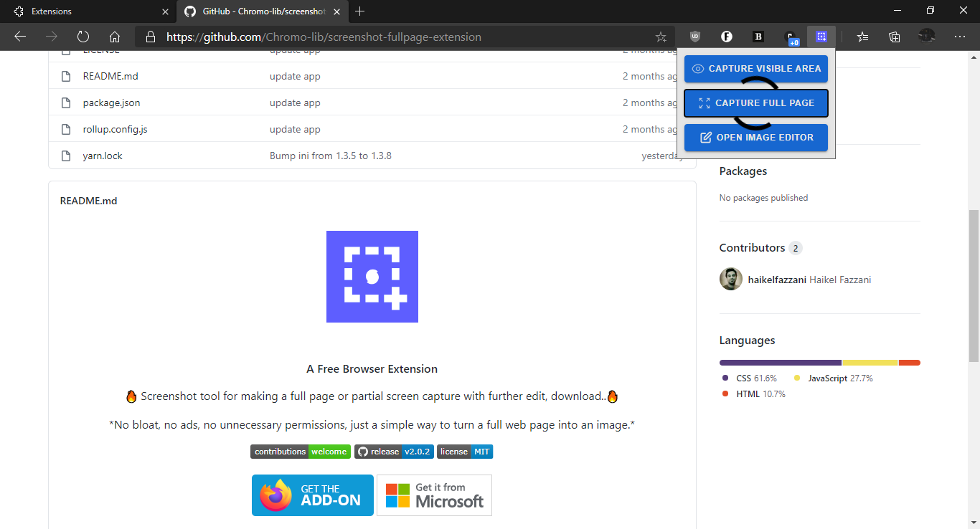The image size is (980, 529).
Task: Open the package.json 'update app' commit message
Action: pos(295,103)
